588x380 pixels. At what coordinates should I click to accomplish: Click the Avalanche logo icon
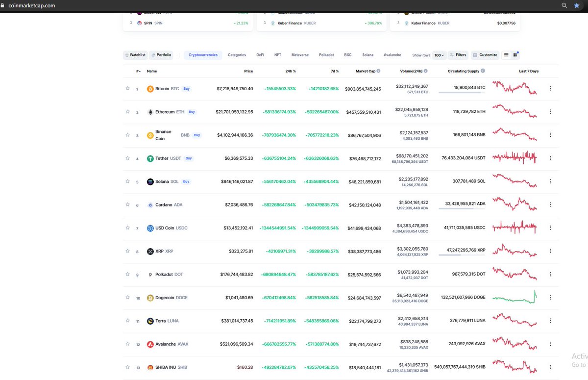(150, 344)
